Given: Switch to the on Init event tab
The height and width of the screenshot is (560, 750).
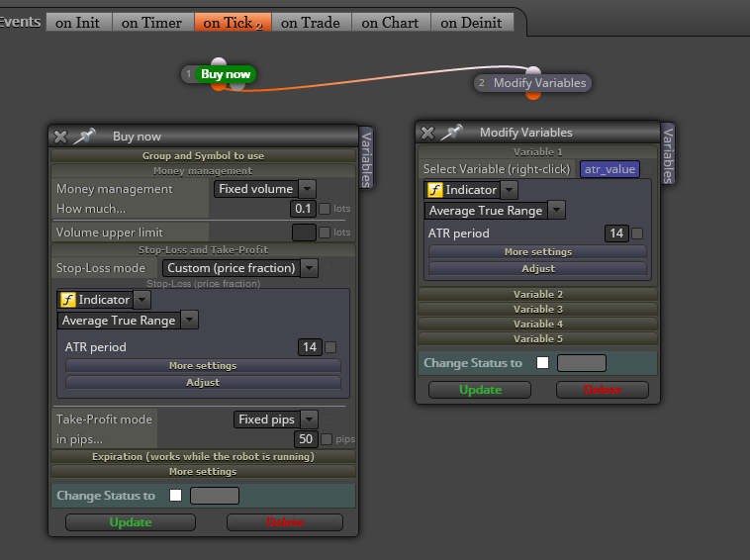Looking at the screenshot, I should (77, 23).
